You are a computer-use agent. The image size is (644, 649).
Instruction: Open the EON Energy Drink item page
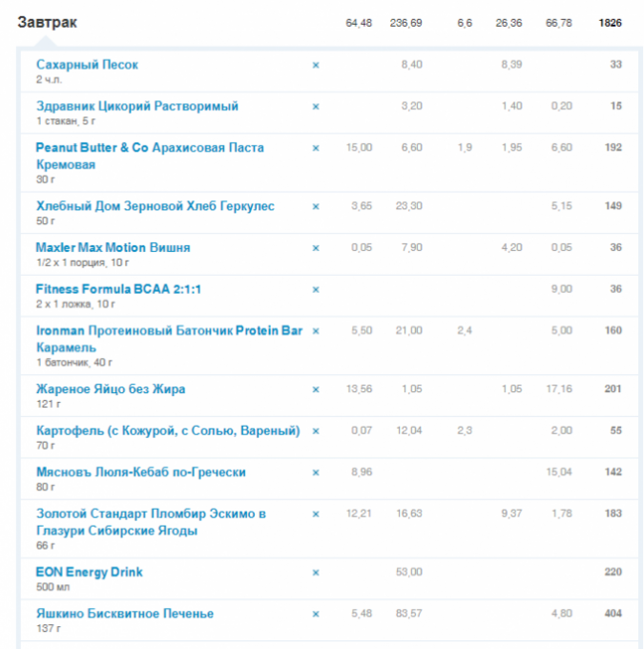[89, 572]
